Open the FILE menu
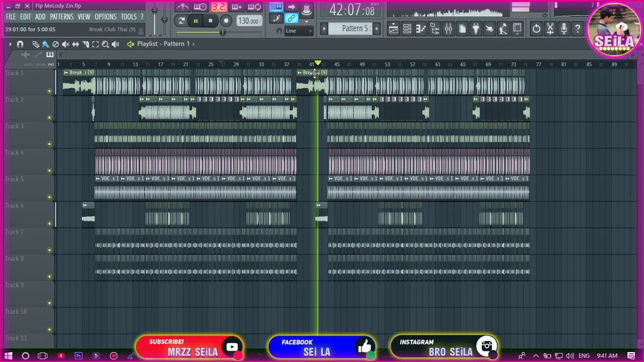Screen dimensions: 644x362 coord(11,17)
